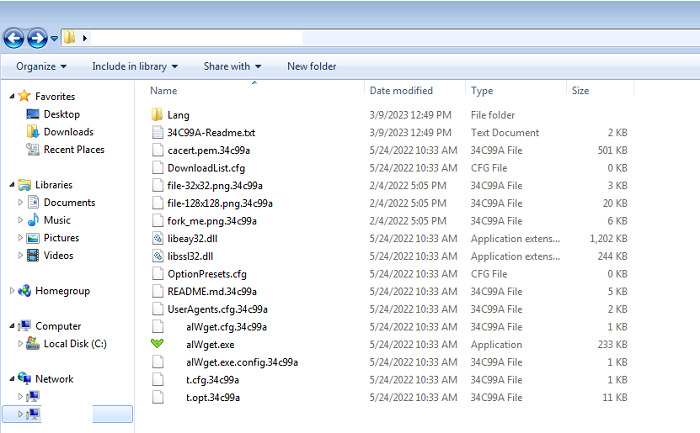The width and height of the screenshot is (700, 433).
Task: Collapse the Libraries tree section
Action: [12, 185]
